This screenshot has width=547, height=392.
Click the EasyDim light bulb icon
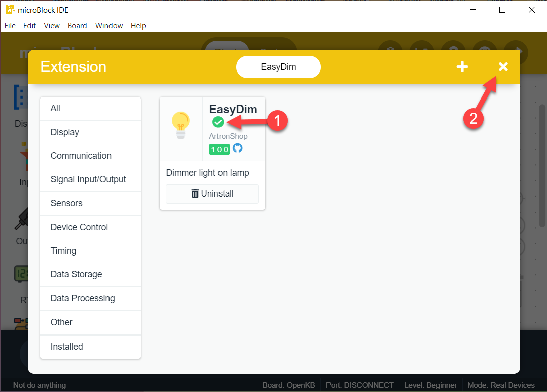coord(181,125)
